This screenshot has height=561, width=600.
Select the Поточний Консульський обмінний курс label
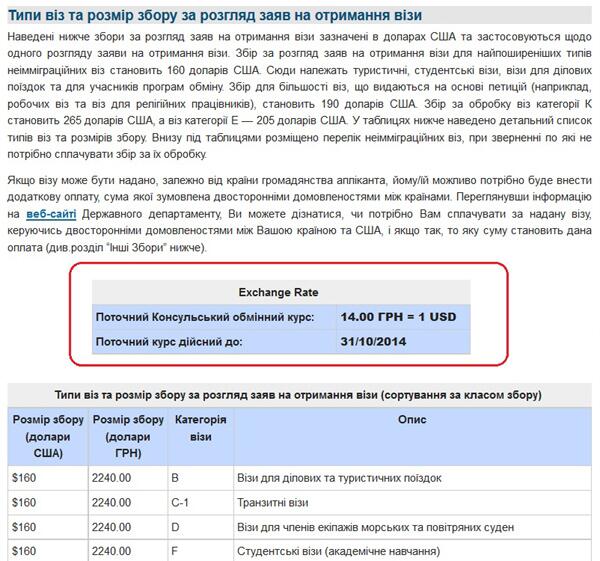[205, 317]
